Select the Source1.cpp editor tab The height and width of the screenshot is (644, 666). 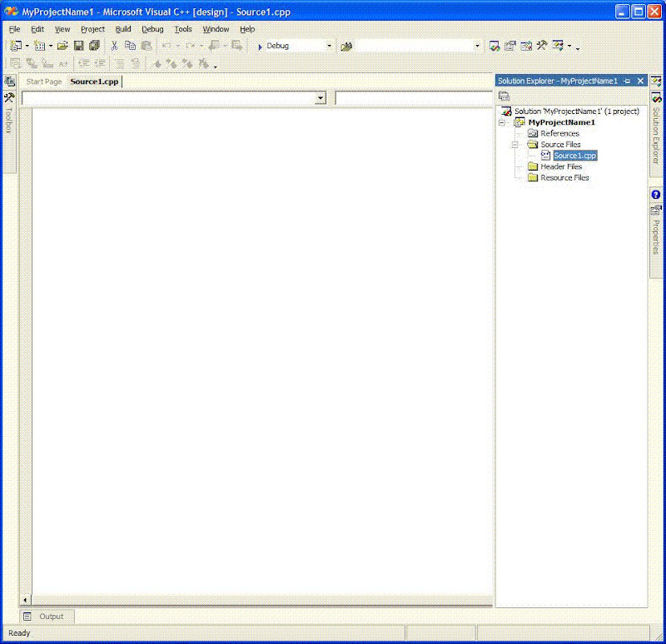[x=94, y=82]
